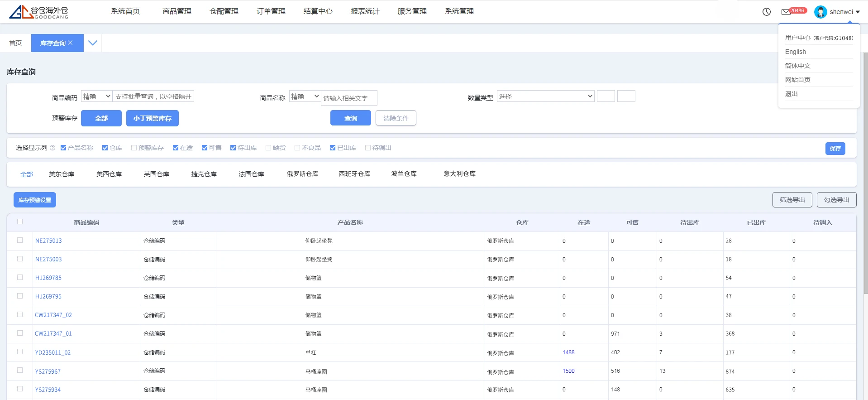The image size is (868, 400).
Task: Open the 数量类型 选择 dropdown
Action: pos(545,96)
